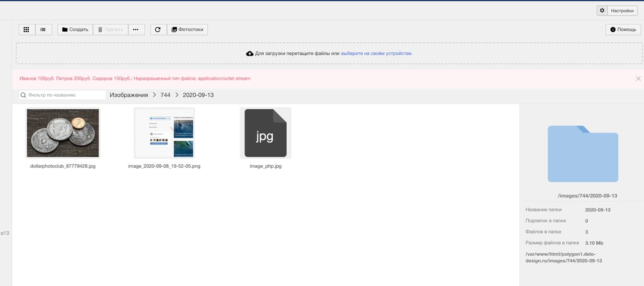644x286 pixels.
Task: Select the jpg file icon thumbnail
Action: point(266,133)
